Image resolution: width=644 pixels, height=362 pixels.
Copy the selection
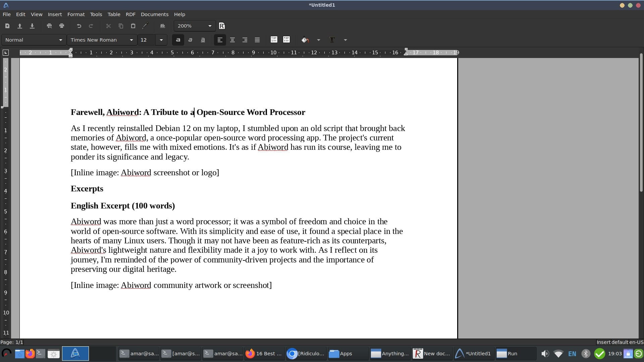click(x=121, y=26)
